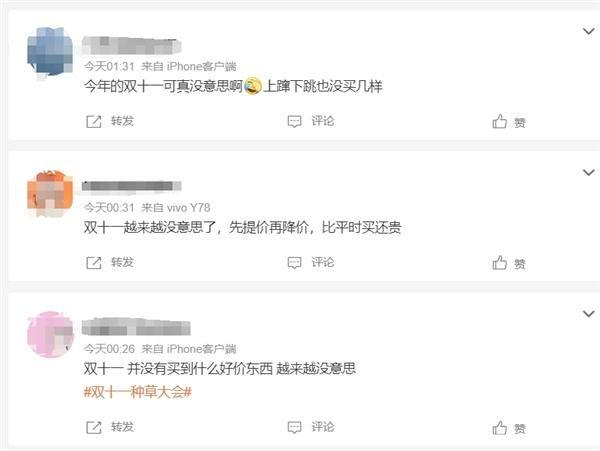The height and width of the screenshot is (451, 600).
Task: Click the repost icon on the 01:31 post
Action: (x=94, y=122)
